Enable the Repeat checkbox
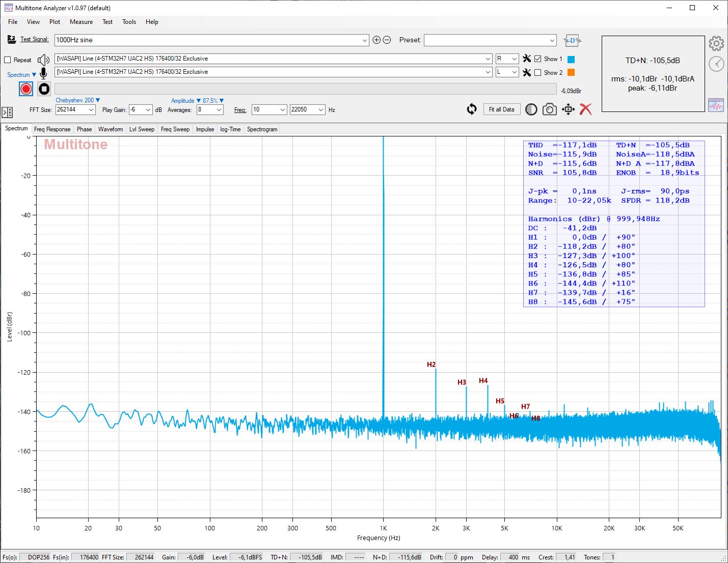 coord(8,60)
